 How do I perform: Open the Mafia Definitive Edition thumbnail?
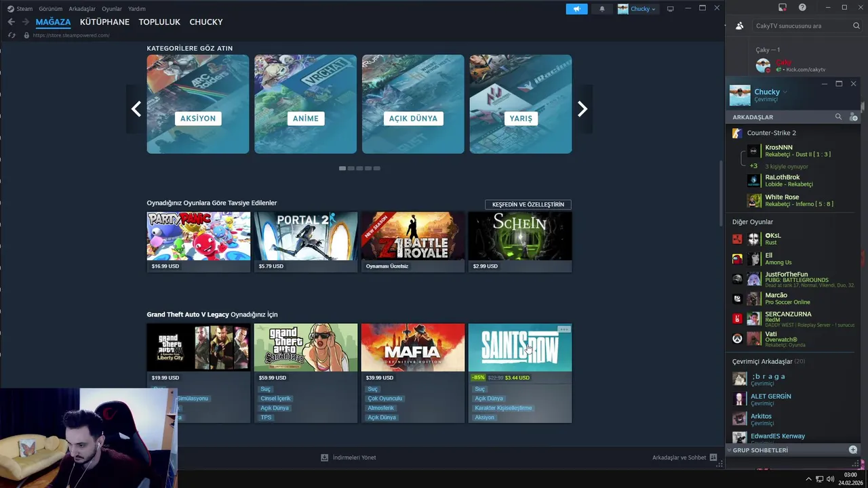413,348
